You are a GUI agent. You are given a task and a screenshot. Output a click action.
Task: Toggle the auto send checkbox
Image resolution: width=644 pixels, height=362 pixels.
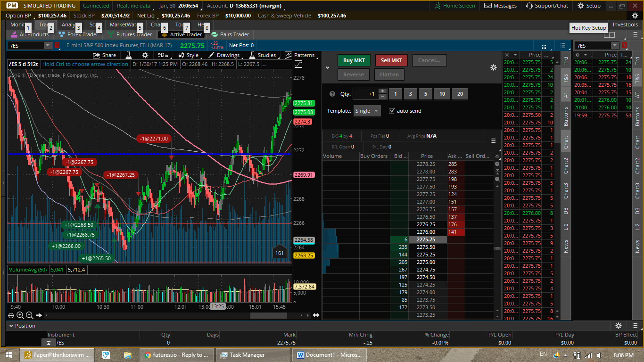[392, 111]
